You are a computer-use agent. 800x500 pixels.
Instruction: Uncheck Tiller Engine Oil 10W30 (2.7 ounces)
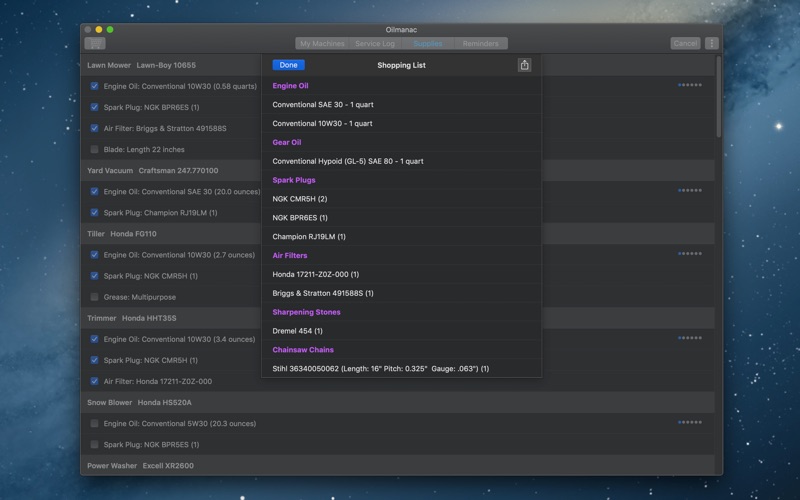[94, 255]
